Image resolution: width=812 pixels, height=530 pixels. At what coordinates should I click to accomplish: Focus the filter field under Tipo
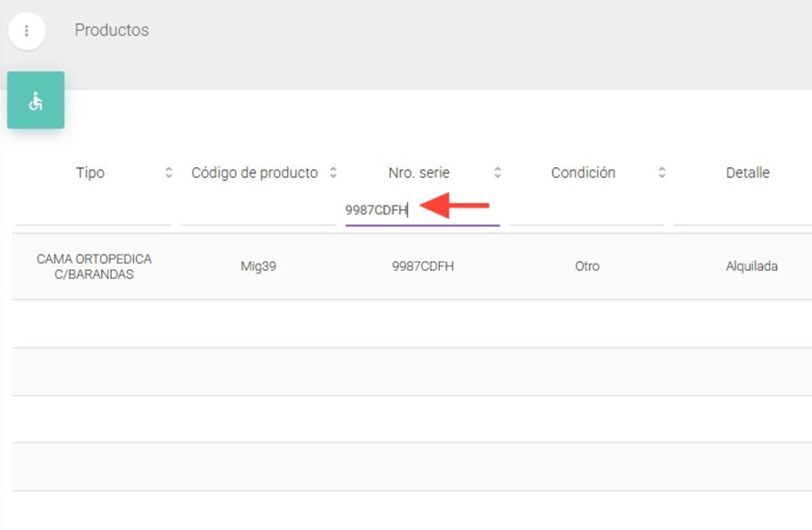94,211
